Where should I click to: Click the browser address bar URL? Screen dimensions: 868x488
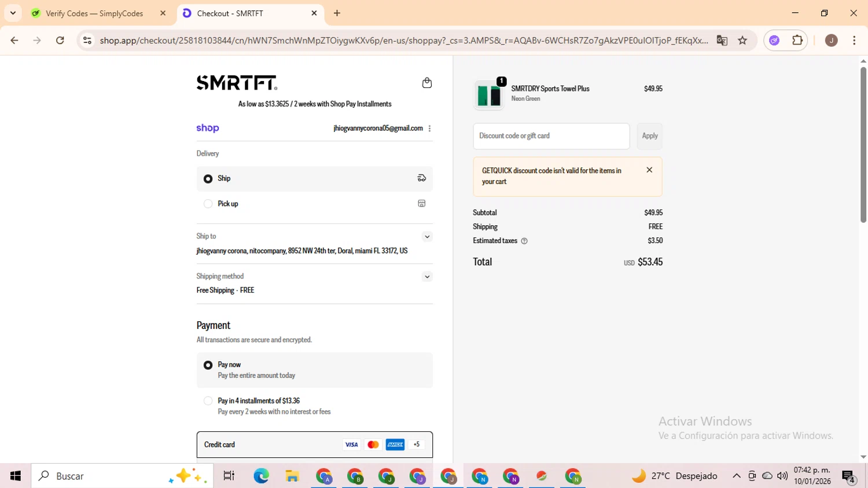click(403, 41)
